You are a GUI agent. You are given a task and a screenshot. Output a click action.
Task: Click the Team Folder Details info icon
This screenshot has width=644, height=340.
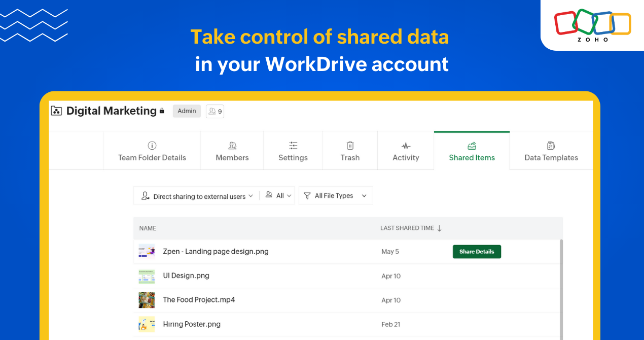tap(152, 146)
